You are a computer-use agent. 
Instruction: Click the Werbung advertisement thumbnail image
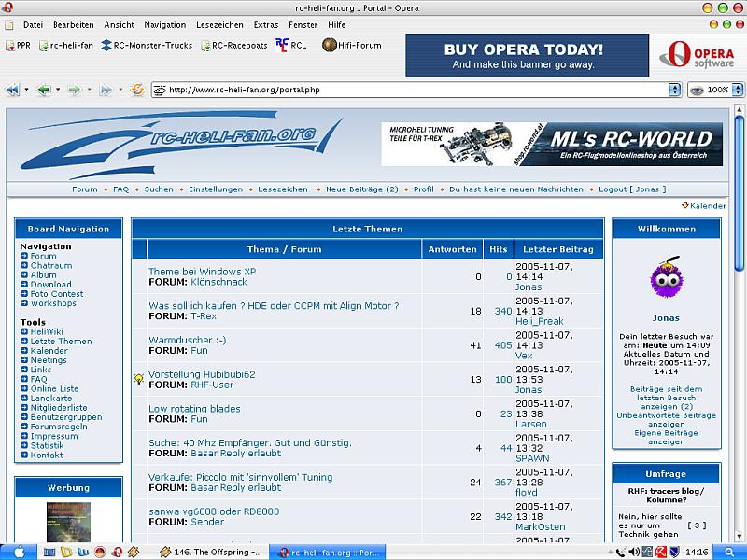point(68,522)
